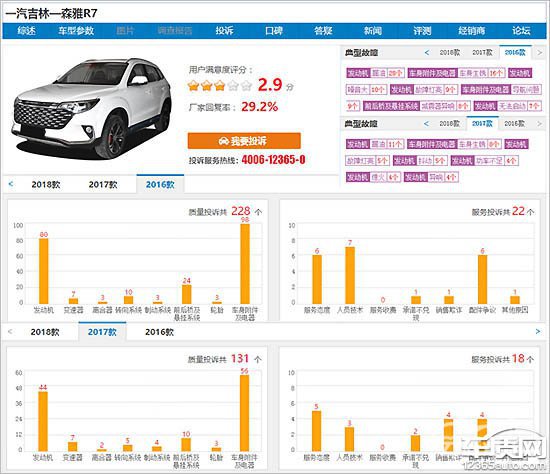Viewport: 550px width, 474px height.
Task: Open the 车型参数 tab in the blue navigation bar
Action: tap(76, 31)
